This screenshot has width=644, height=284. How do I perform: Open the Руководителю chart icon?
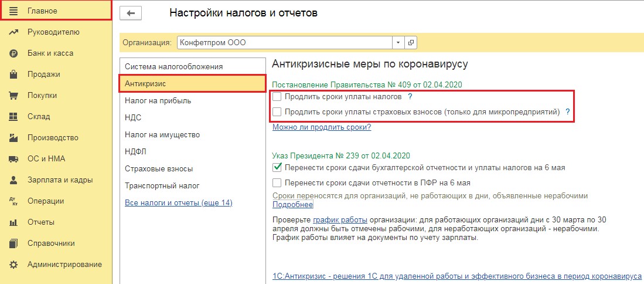(13, 32)
